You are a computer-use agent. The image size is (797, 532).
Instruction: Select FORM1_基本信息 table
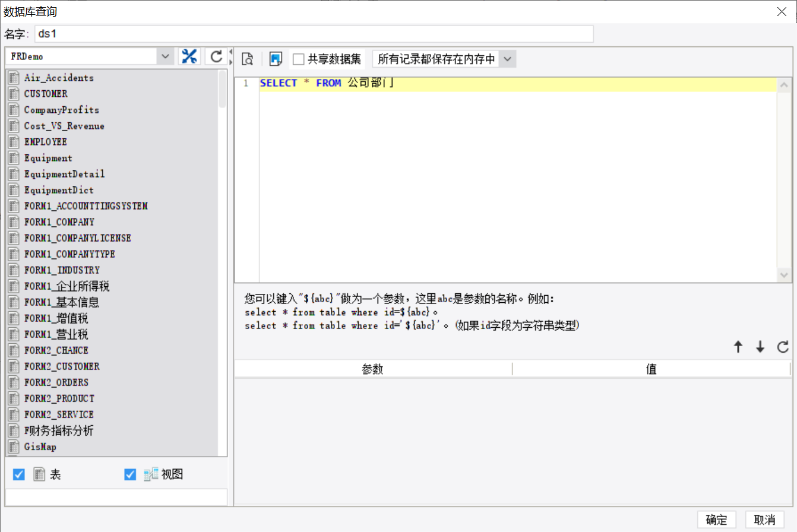click(62, 302)
